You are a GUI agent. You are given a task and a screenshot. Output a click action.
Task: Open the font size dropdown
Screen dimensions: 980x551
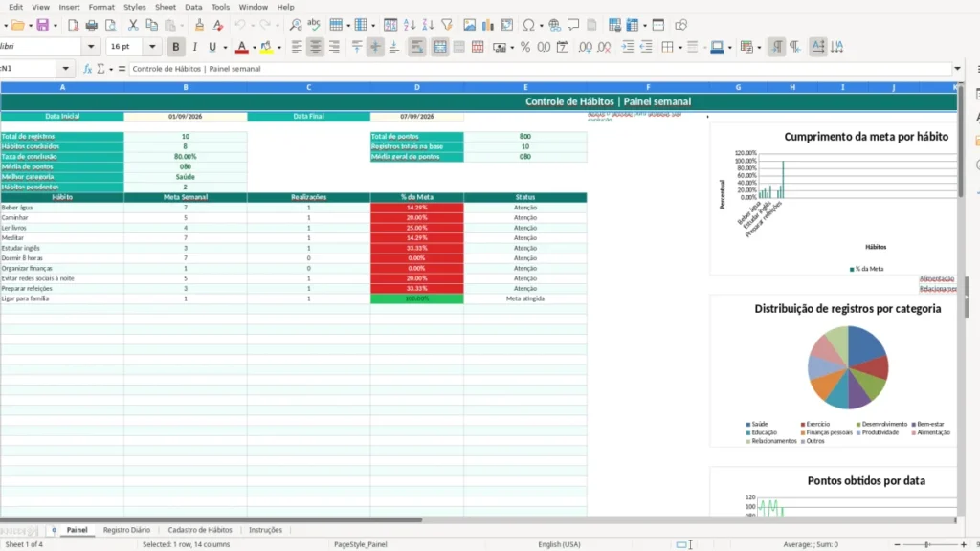152,47
